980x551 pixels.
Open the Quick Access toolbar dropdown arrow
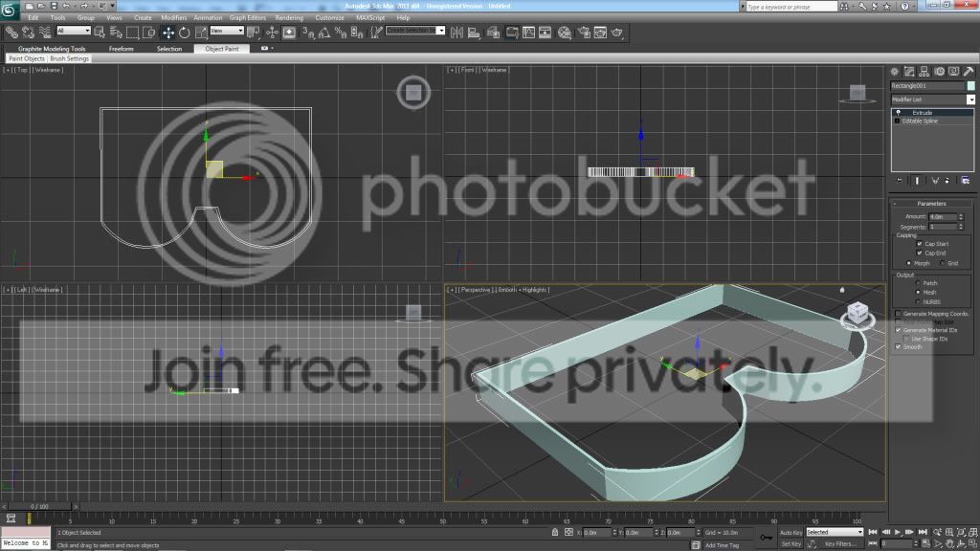(113, 7)
